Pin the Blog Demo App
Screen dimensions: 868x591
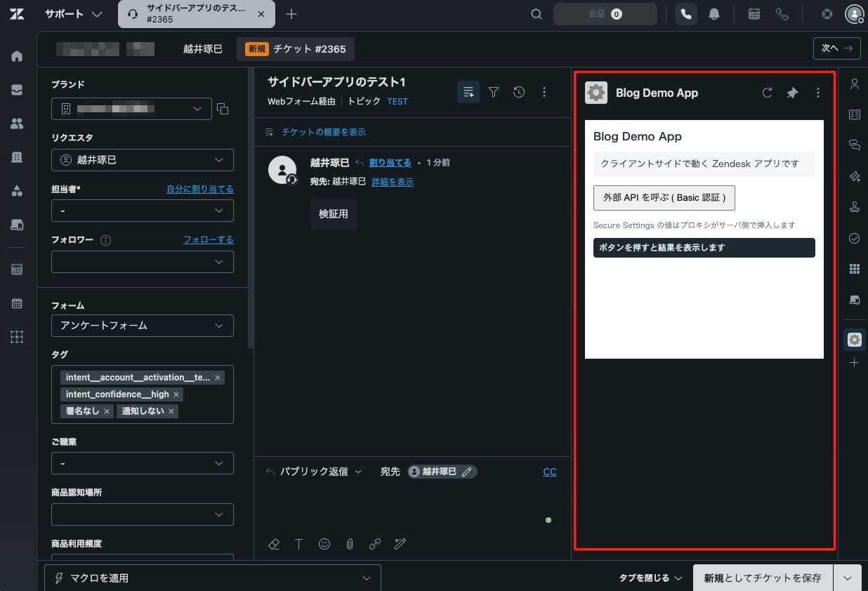pos(792,93)
